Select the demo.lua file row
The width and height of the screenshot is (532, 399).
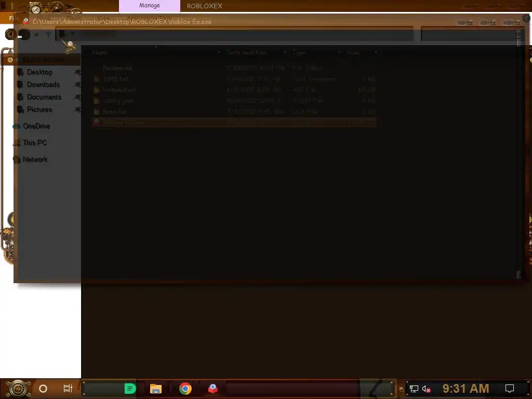(x=234, y=112)
